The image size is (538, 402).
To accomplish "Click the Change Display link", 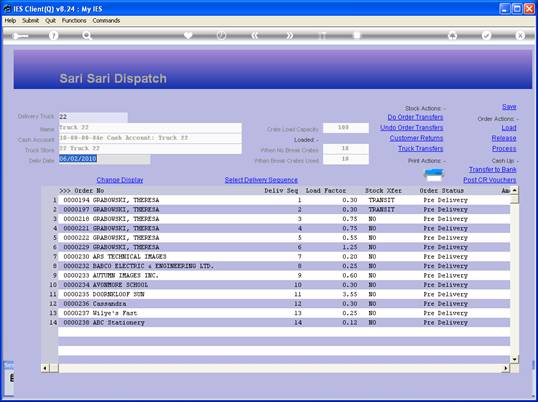I will [120, 180].
